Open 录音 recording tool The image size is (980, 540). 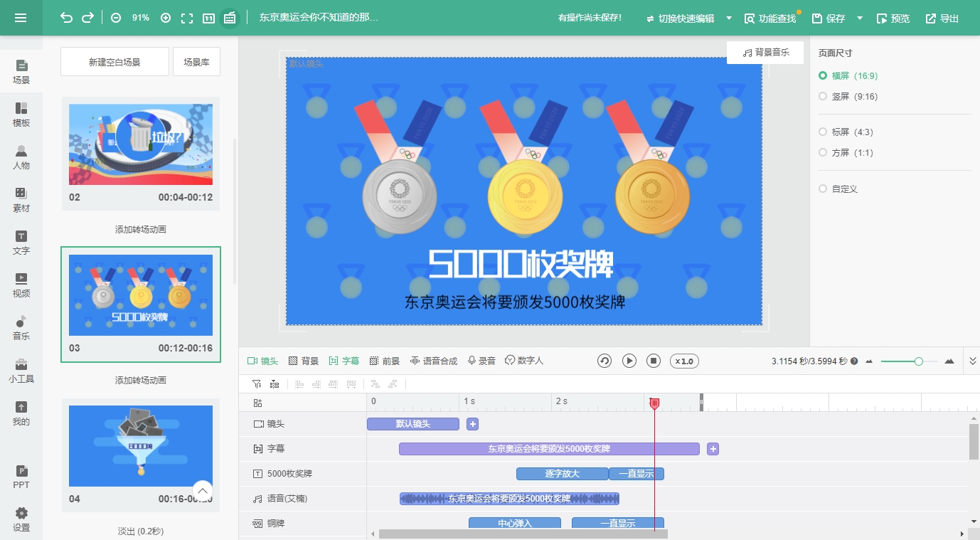point(481,361)
